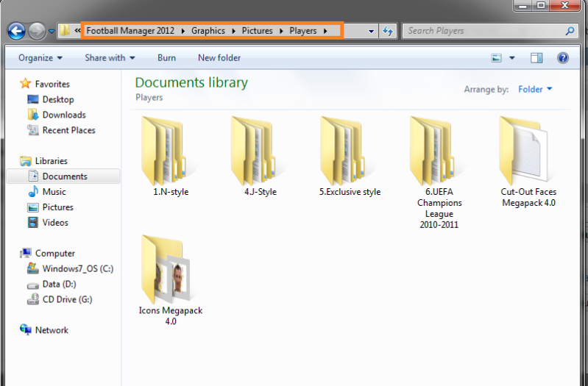The width and height of the screenshot is (588, 386).
Task: Expand the arrow after Players breadcrumb
Action: (x=325, y=31)
